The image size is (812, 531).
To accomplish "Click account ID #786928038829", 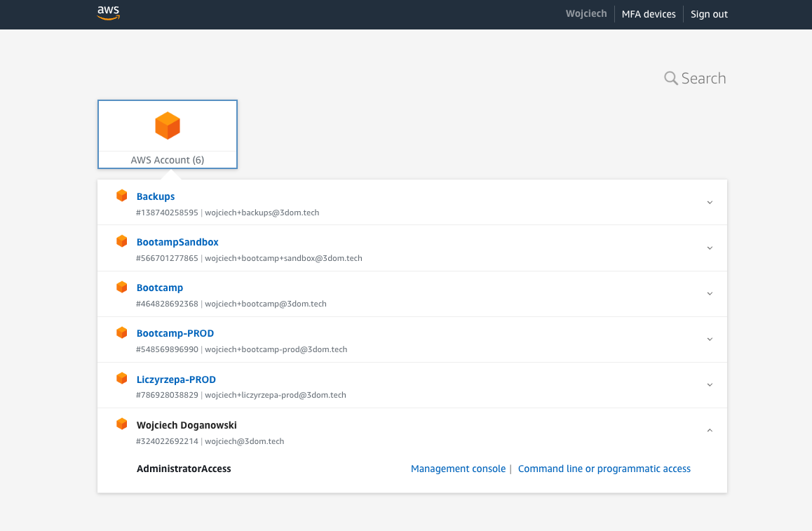I will (167, 395).
